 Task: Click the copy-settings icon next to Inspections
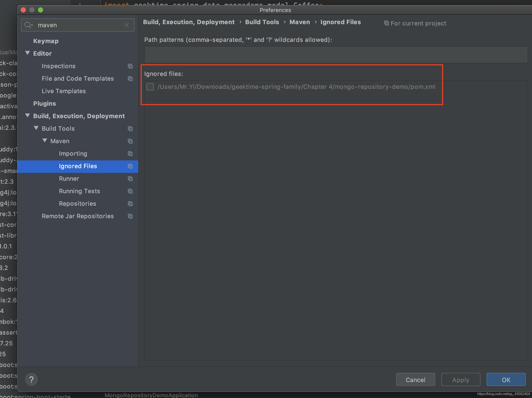[x=130, y=66]
